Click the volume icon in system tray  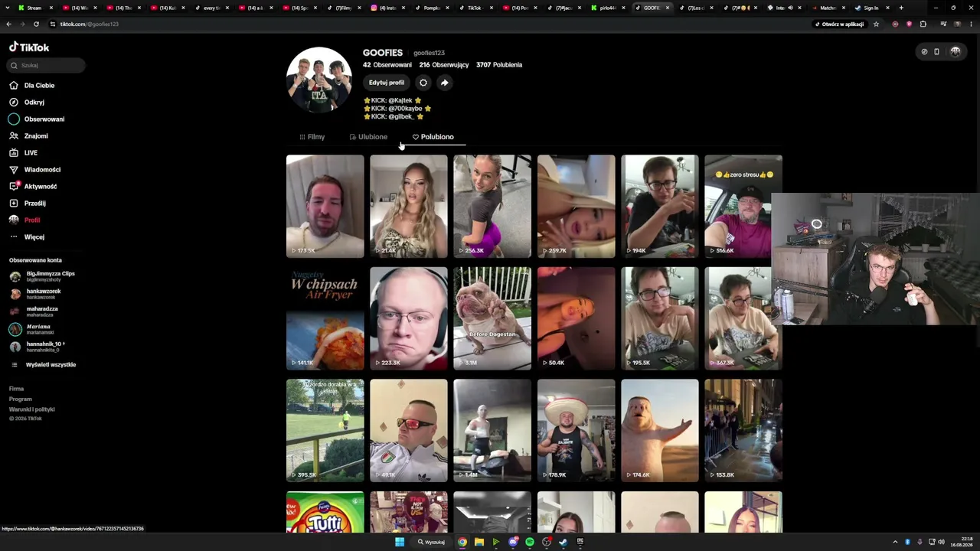[942, 542]
